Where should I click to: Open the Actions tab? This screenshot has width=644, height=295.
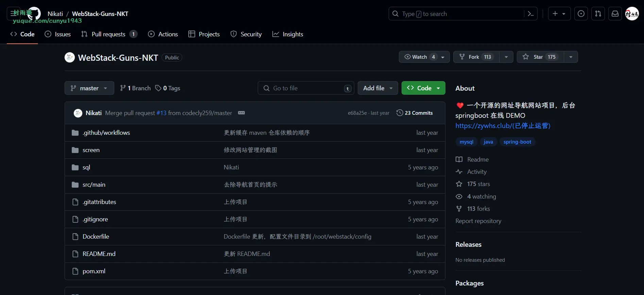pos(163,34)
